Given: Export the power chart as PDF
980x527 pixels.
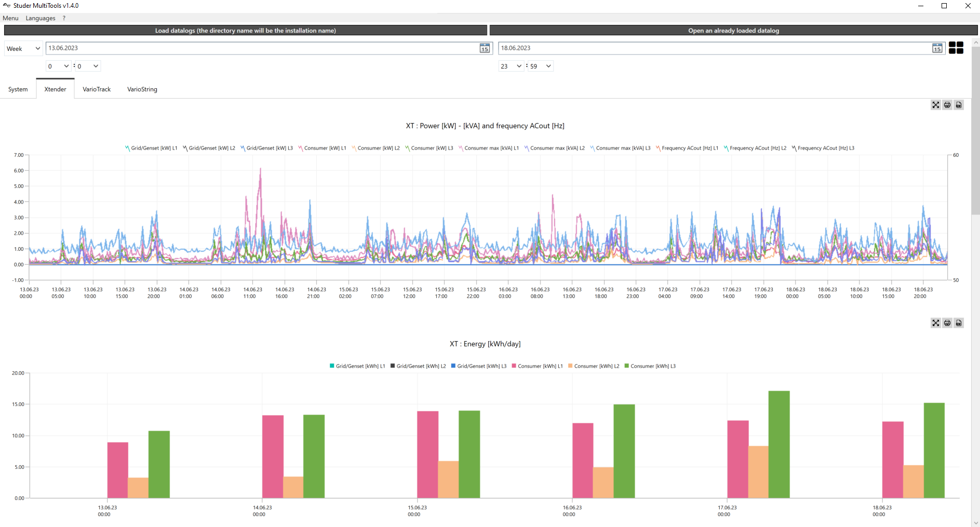Looking at the screenshot, I should coord(959,105).
